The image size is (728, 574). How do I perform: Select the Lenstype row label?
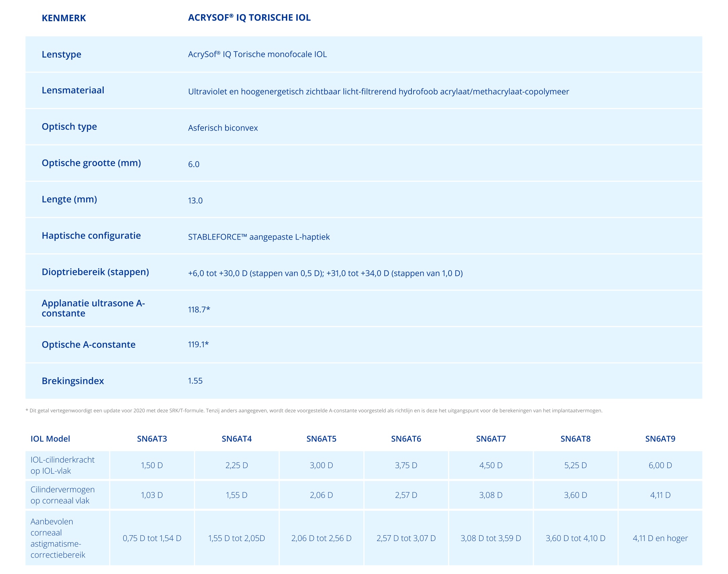tap(61, 55)
